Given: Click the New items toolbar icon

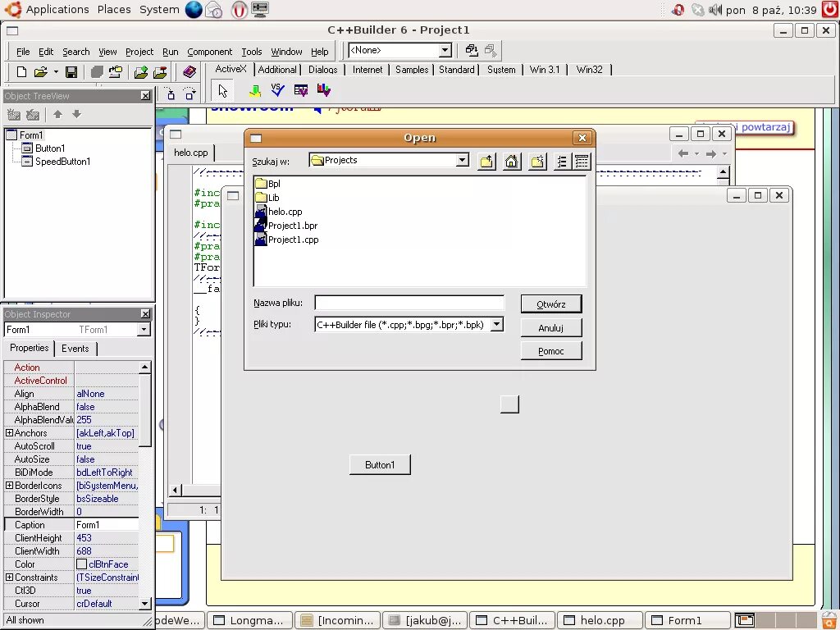Looking at the screenshot, I should [21, 72].
